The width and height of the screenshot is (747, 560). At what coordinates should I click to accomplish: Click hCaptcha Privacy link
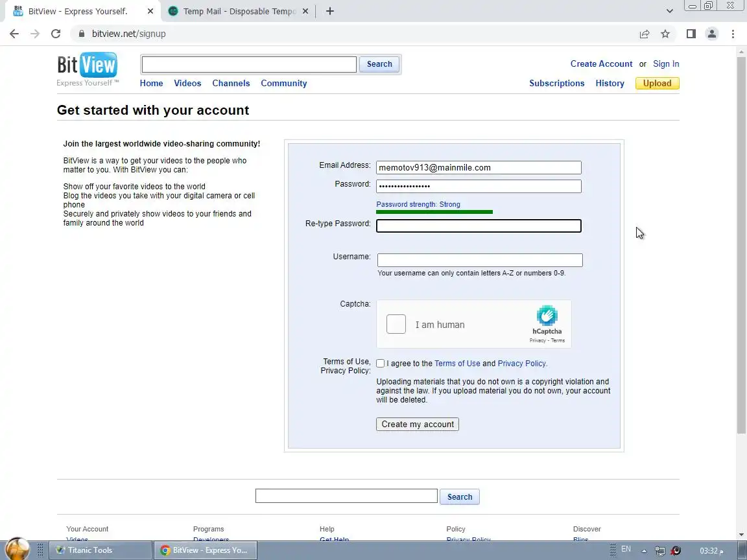point(538,340)
